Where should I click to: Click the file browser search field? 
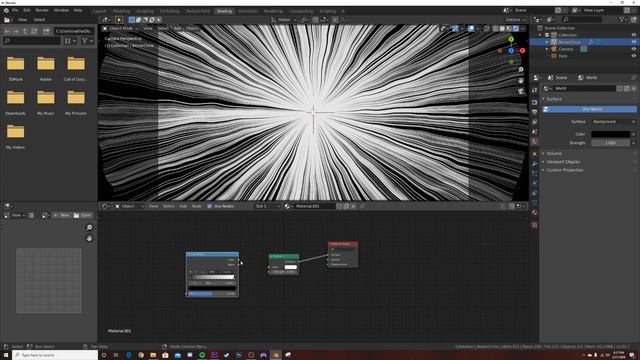pos(32,41)
